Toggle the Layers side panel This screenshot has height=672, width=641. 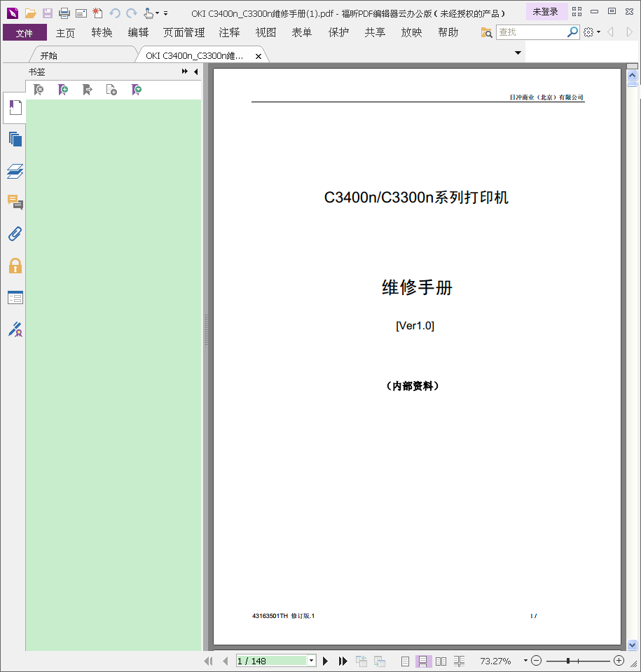pos(15,171)
